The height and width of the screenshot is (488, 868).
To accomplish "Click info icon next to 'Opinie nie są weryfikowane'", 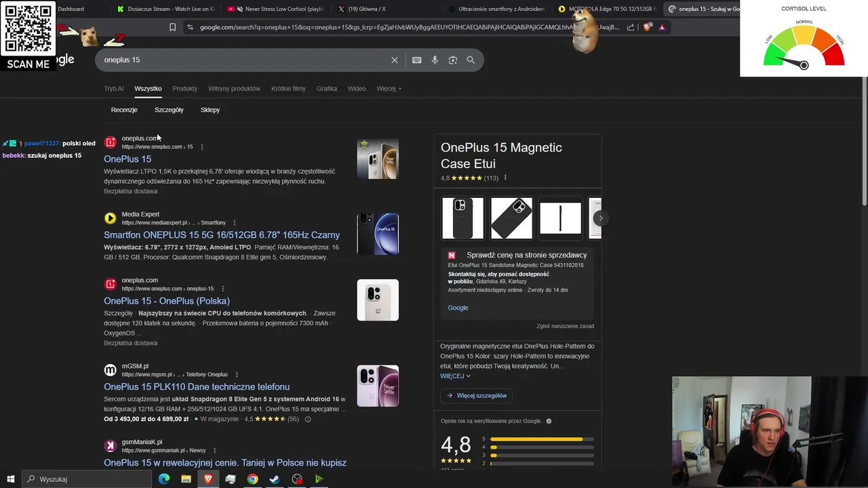I will 549,421.
